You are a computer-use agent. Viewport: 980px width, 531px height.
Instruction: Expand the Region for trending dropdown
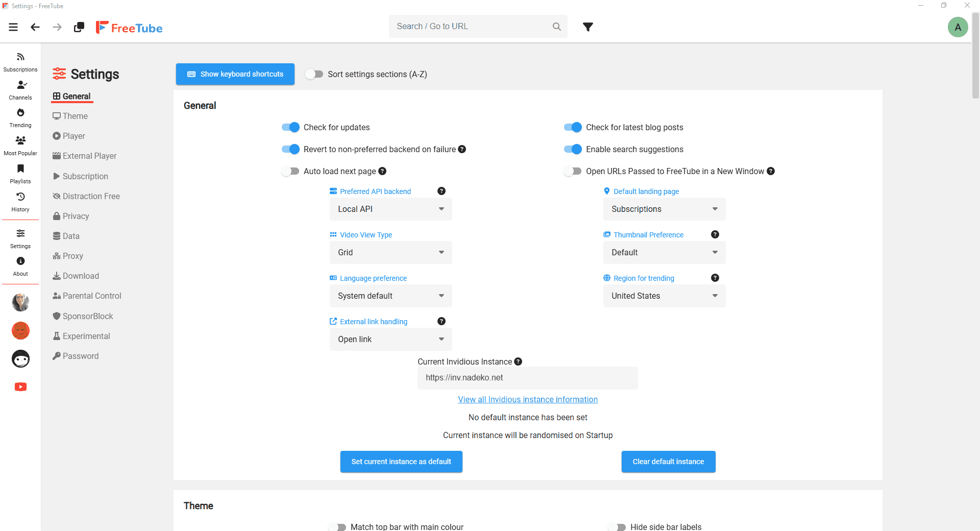click(664, 296)
